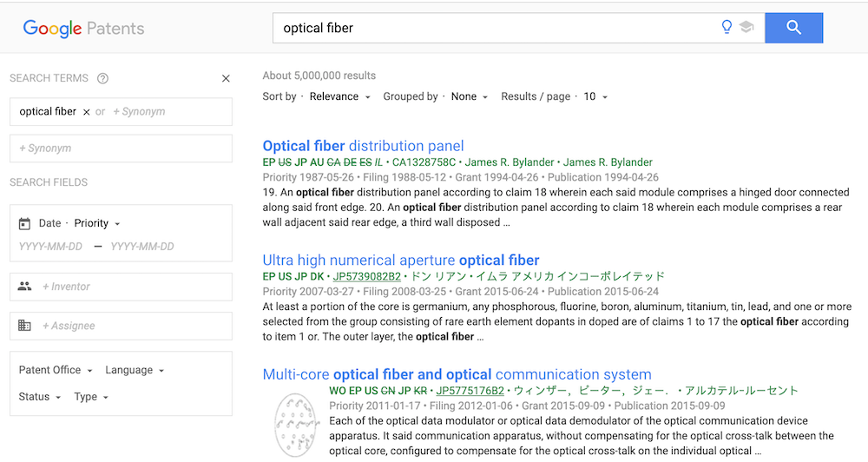Image resolution: width=868 pixels, height=462 pixels.
Task: Click the calendar icon beside Date
Action: click(x=24, y=223)
